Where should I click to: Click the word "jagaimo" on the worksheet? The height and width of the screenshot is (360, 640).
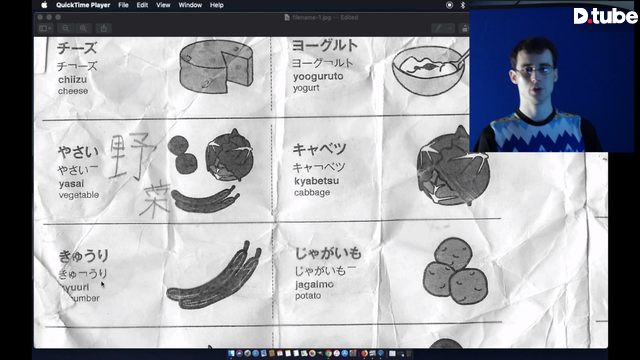pos(314,284)
